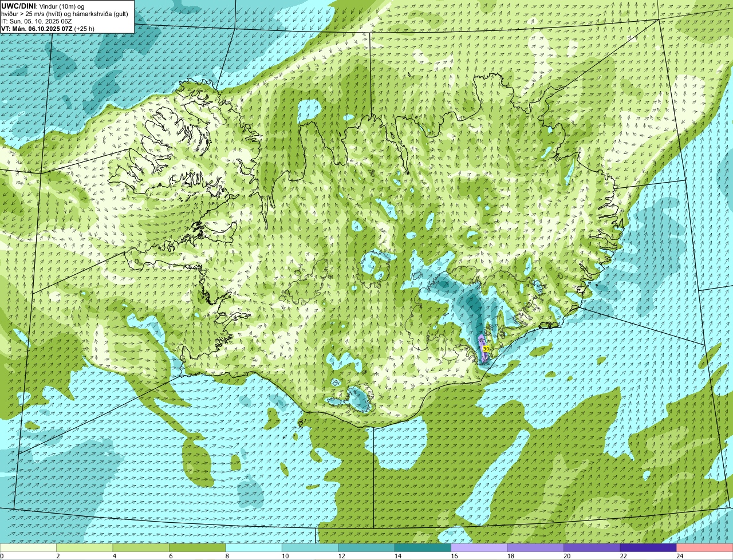The height and width of the screenshot is (560, 733).
Task: Click the legend scale label '14'
Action: pos(398,556)
